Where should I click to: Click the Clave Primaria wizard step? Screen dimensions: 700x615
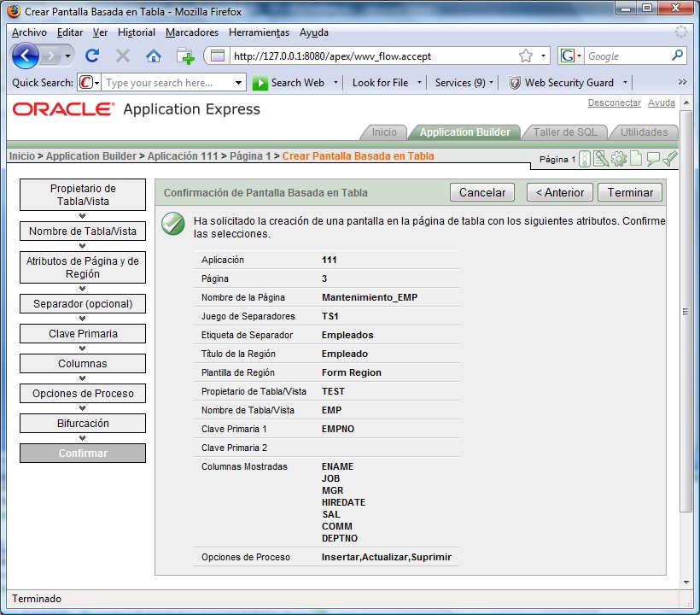tap(83, 334)
